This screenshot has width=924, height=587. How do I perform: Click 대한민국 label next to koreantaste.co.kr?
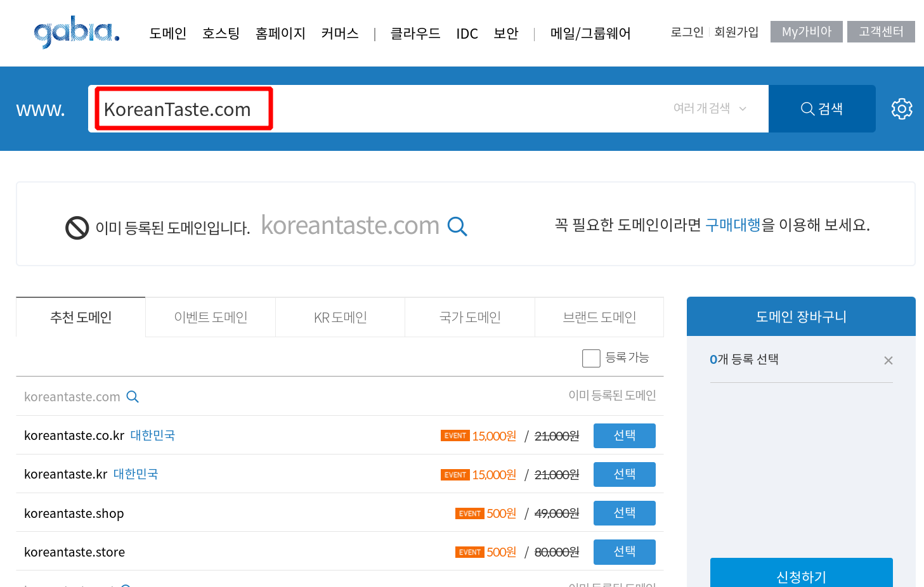tap(153, 435)
